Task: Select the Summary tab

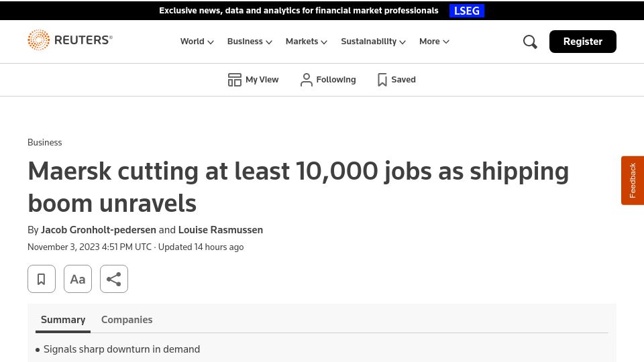Action: click(63, 320)
